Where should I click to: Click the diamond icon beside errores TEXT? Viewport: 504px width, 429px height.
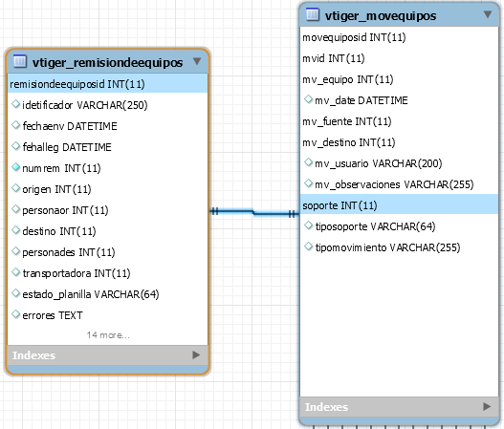click(15, 314)
